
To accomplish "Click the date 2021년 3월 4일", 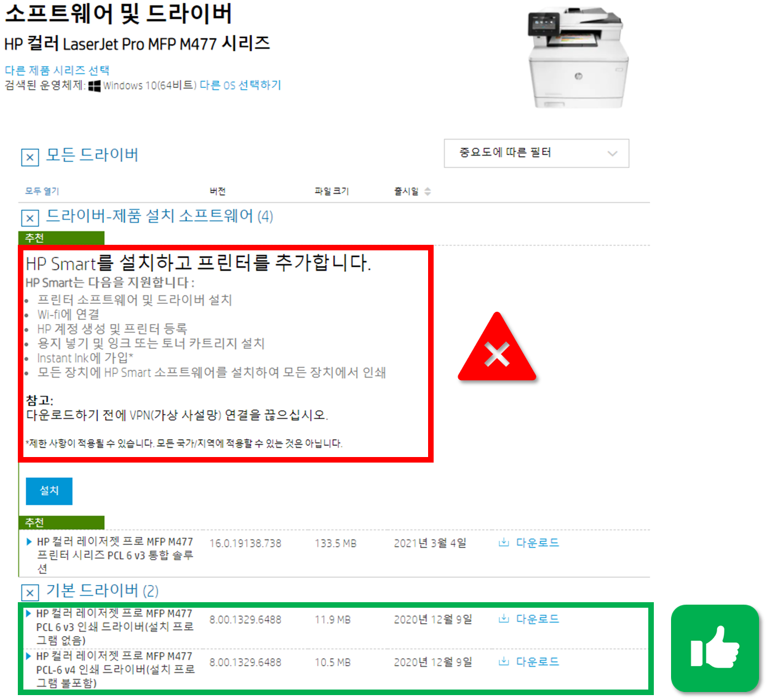I will tap(431, 543).
